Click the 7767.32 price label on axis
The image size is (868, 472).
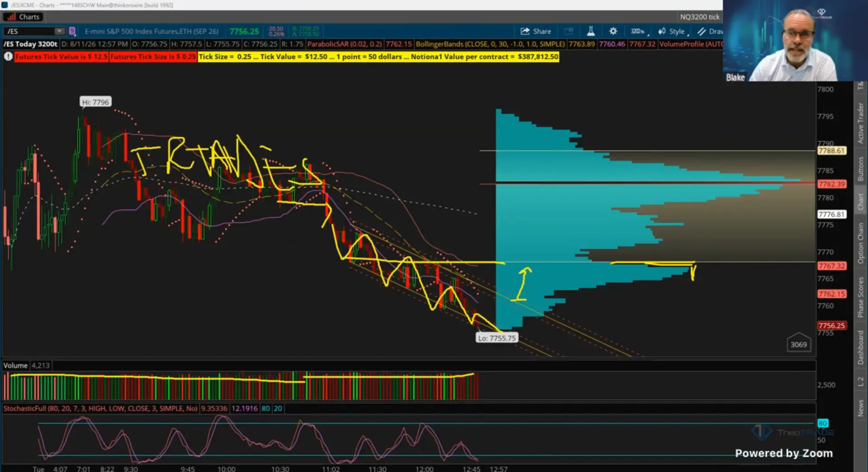point(831,266)
